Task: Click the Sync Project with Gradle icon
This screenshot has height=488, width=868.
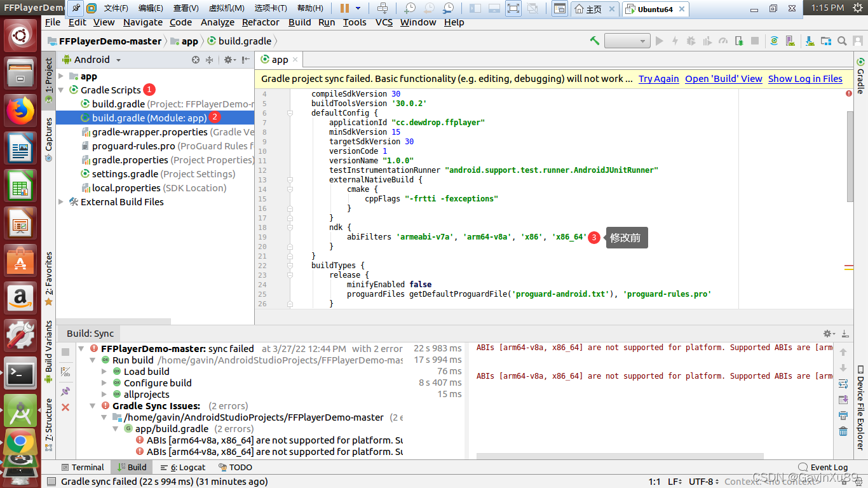Action: pyautogui.click(x=774, y=41)
